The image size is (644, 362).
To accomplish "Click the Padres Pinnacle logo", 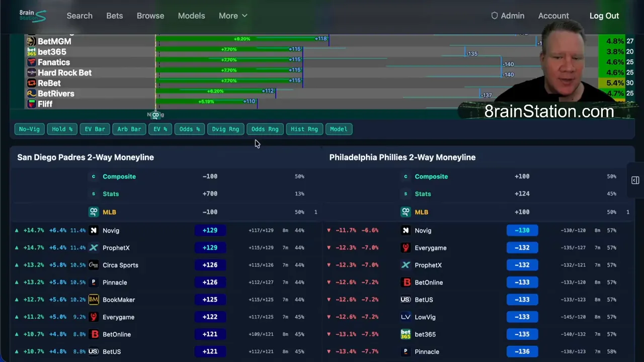I will tap(94, 283).
